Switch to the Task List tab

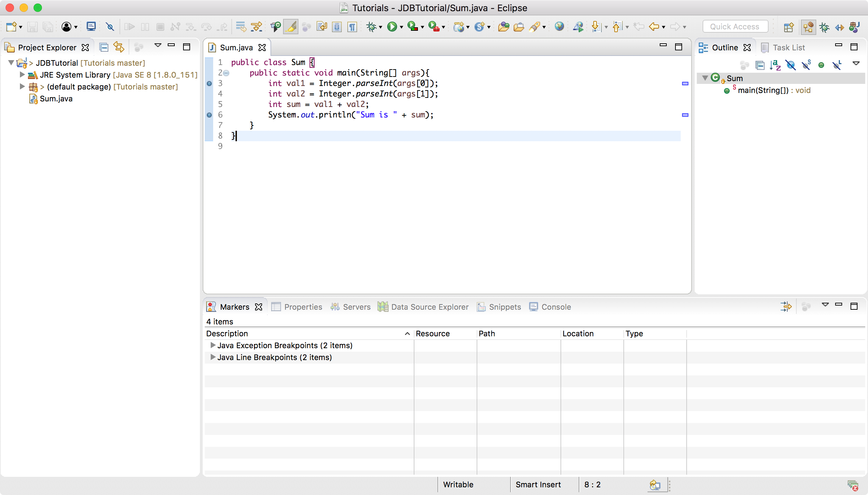coord(783,48)
